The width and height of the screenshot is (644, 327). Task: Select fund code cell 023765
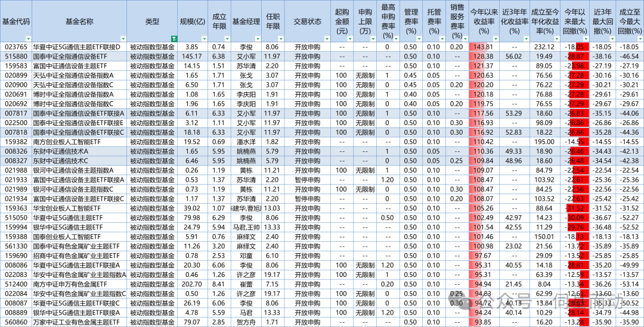click(16, 47)
